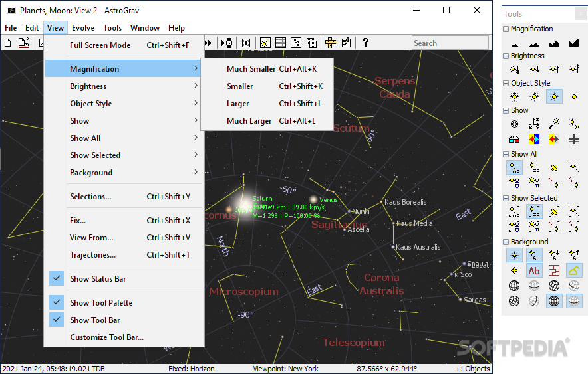Collapse the Show Selected section in Tools
Viewport: 588px width, 374px height.
[506, 199]
